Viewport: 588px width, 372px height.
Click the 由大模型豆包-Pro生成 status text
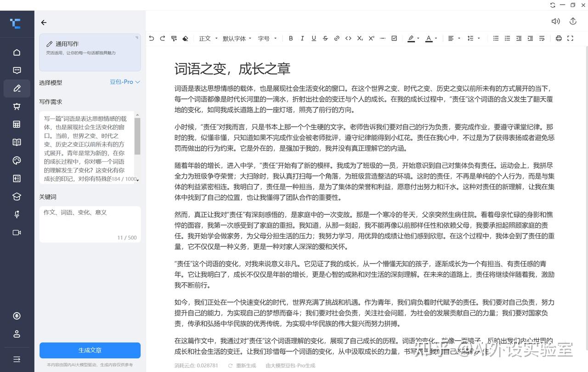(x=290, y=366)
